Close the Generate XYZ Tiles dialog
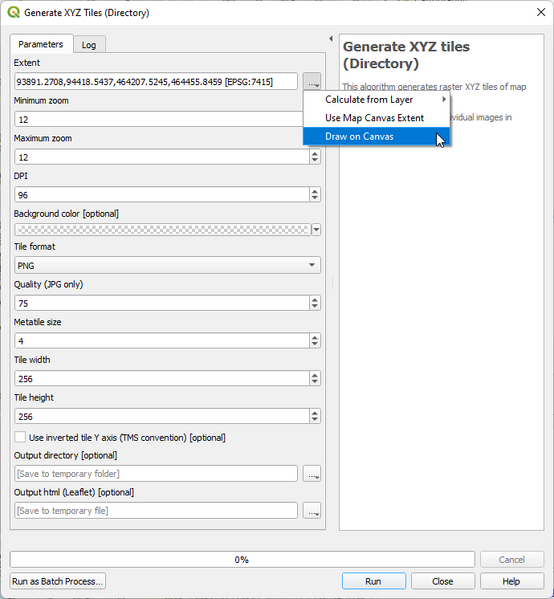The height and width of the screenshot is (599, 554). click(541, 12)
